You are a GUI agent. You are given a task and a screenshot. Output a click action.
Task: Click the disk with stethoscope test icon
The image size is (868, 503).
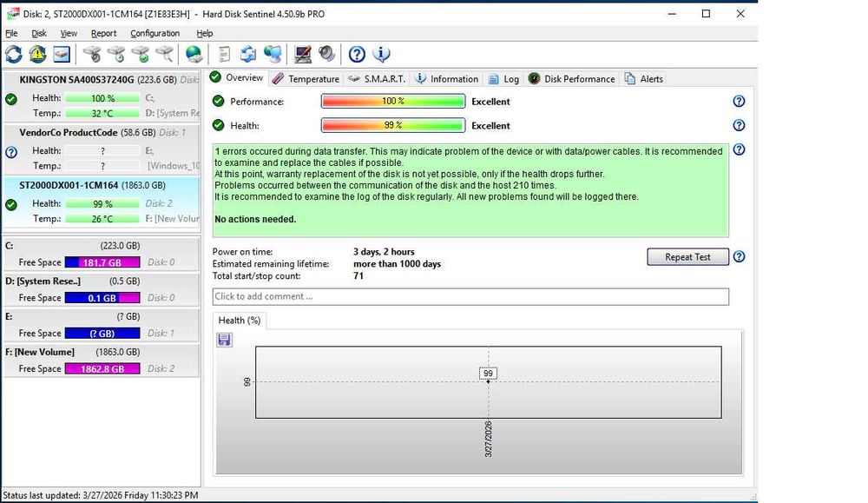(92, 54)
